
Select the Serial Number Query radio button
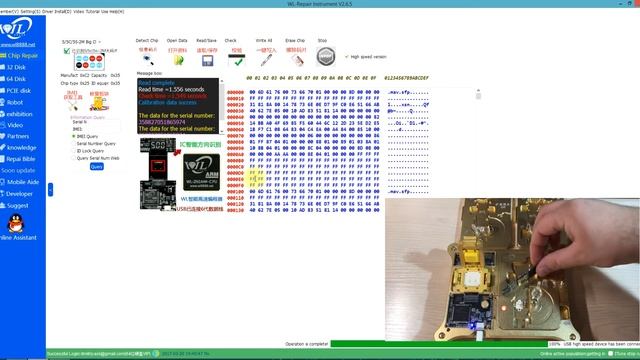coord(74,144)
